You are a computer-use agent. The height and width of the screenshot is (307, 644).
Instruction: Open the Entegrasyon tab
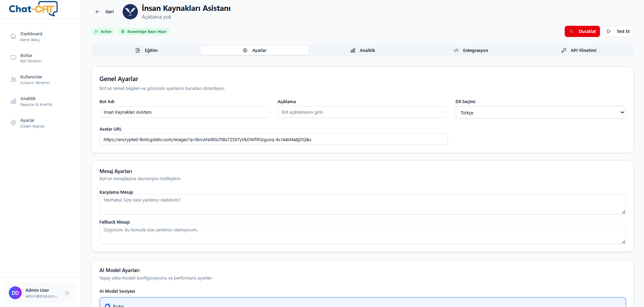pos(471,51)
